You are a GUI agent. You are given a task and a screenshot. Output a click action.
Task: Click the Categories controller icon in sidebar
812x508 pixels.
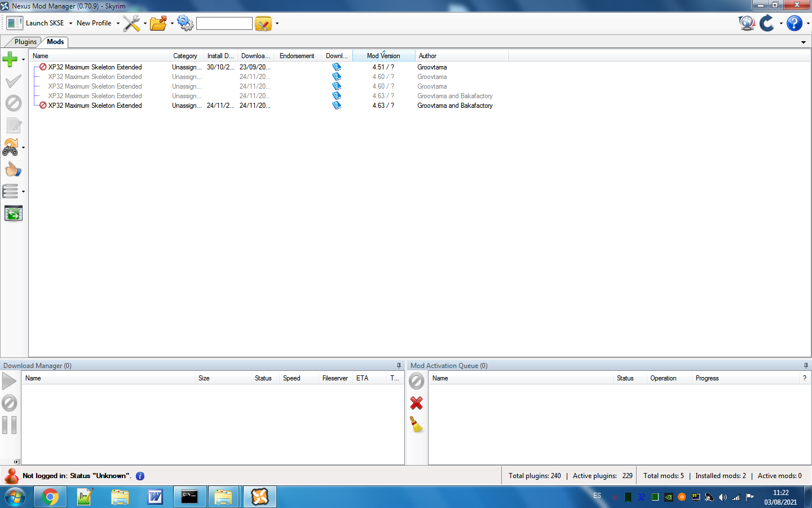11,147
